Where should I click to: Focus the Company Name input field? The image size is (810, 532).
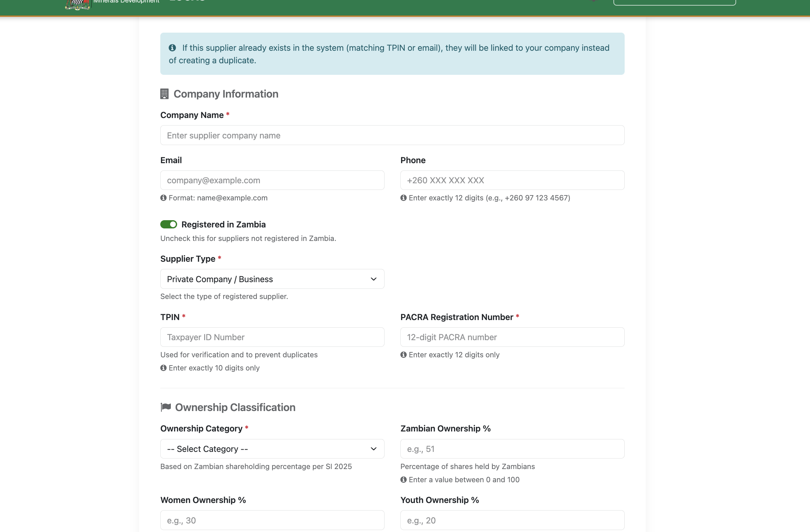(x=392, y=135)
